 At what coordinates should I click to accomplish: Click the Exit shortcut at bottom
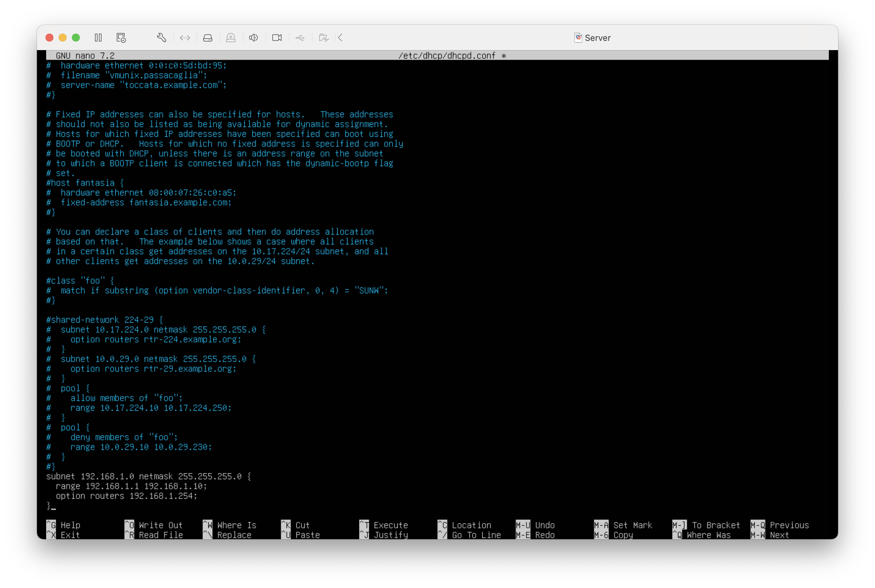pos(70,535)
